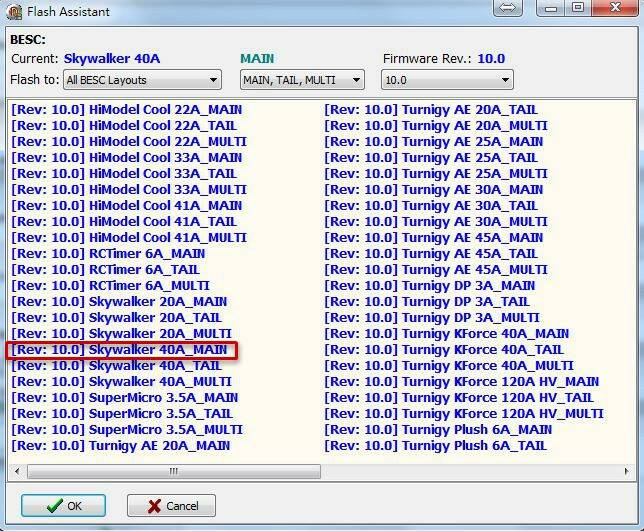Confirm with the OK button
Viewport: 644px width, 531px height.
64,506
